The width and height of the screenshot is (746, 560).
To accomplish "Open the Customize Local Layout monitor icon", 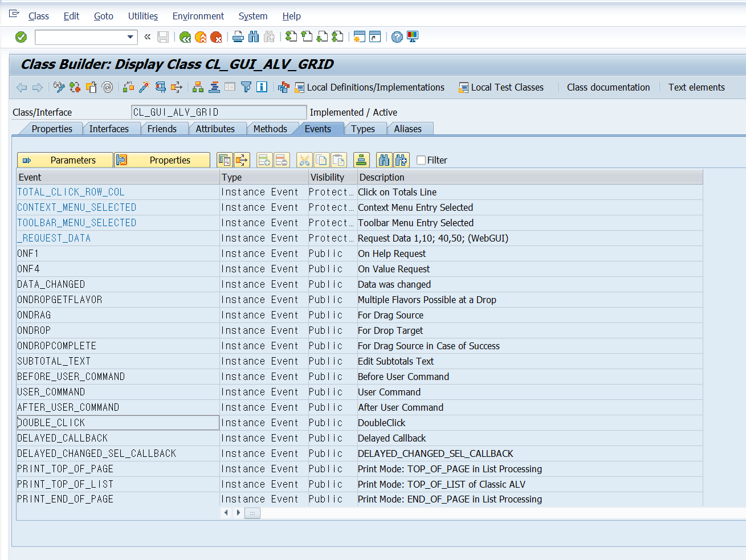I will [413, 37].
